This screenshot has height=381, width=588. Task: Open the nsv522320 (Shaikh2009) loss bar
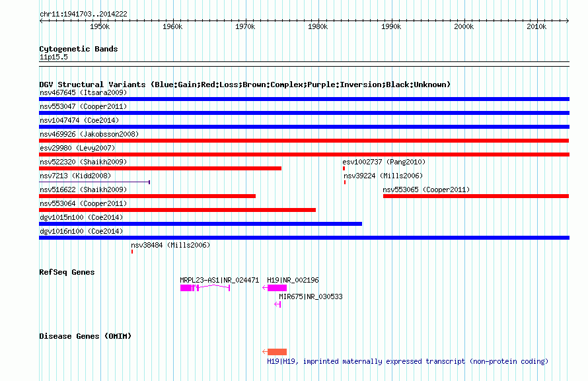pyautogui.click(x=160, y=168)
